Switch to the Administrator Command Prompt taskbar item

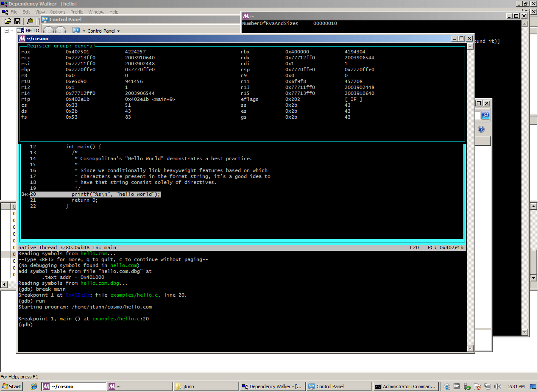click(405, 386)
